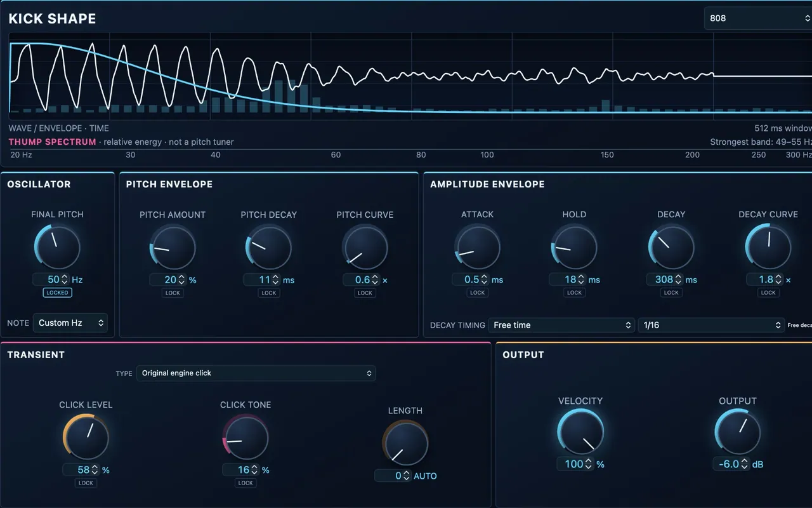Enable the LOCK under Click Tone
This screenshot has width=812, height=508.
click(246, 483)
